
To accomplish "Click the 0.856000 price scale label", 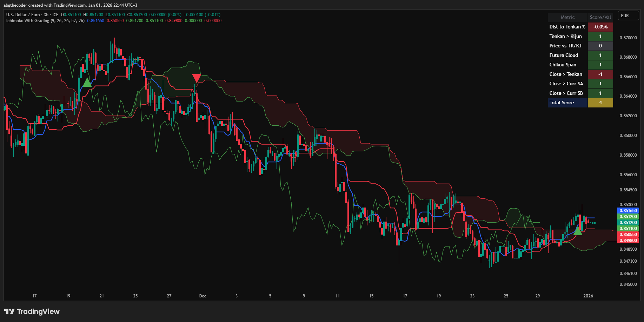I will [x=628, y=175].
